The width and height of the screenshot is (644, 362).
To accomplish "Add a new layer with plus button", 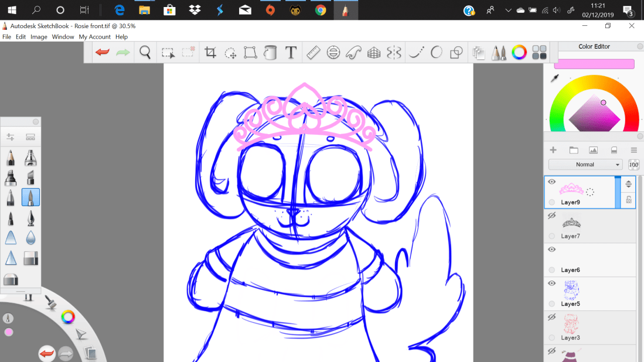I will point(553,151).
